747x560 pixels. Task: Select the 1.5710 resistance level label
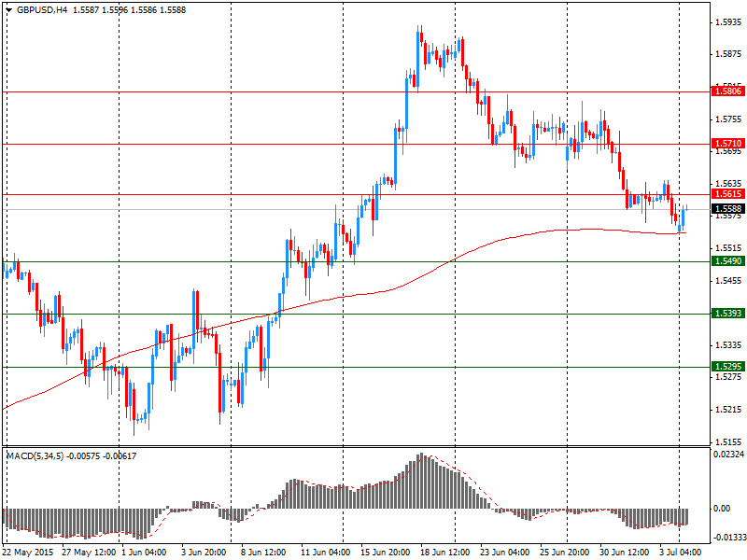[x=728, y=144]
